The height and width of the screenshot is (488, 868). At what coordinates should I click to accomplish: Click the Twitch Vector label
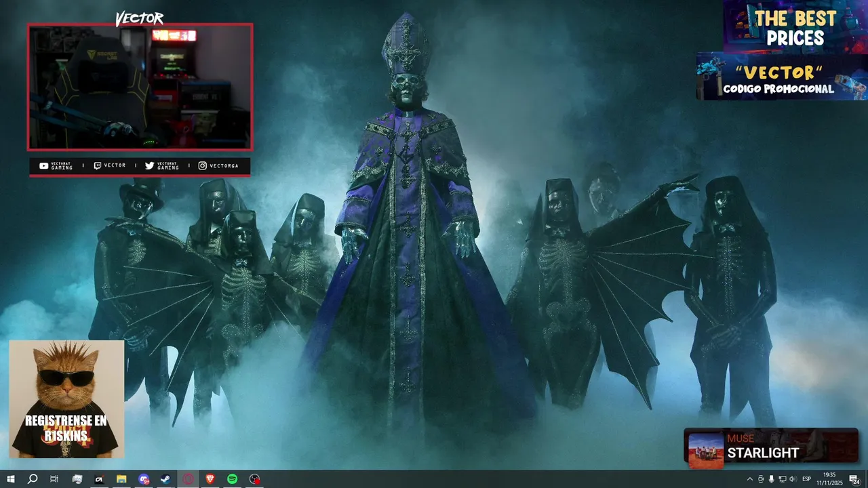(x=109, y=165)
